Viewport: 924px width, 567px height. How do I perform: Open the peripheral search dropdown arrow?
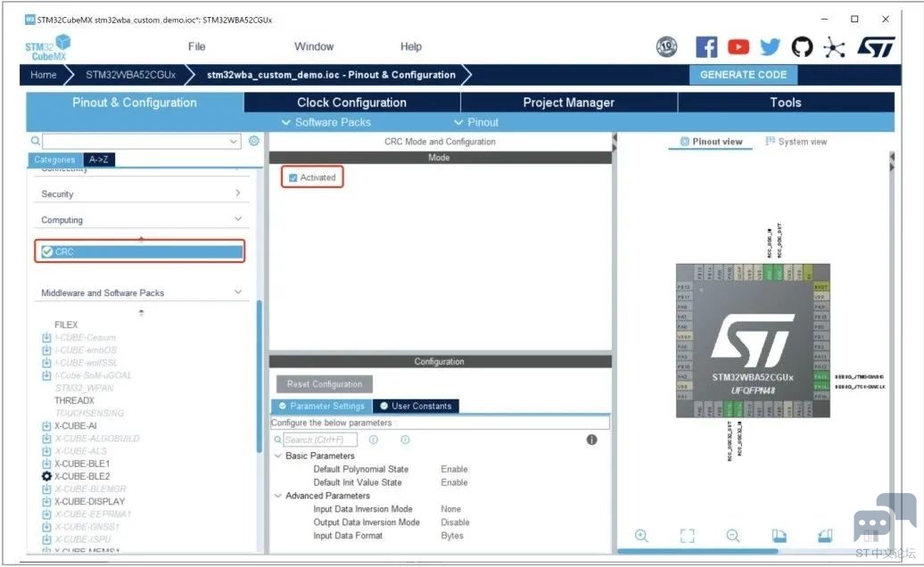(234, 142)
